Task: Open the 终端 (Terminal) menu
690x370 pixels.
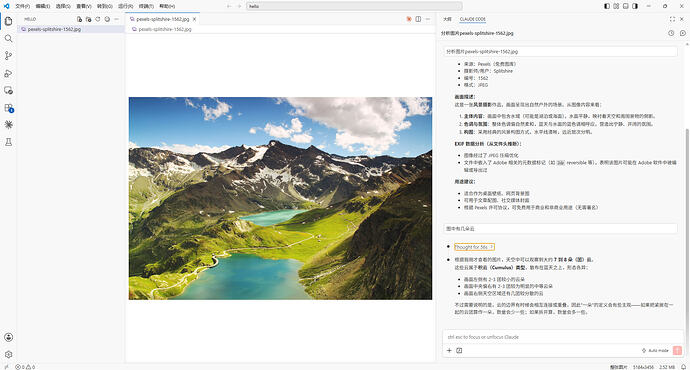Action: point(146,6)
